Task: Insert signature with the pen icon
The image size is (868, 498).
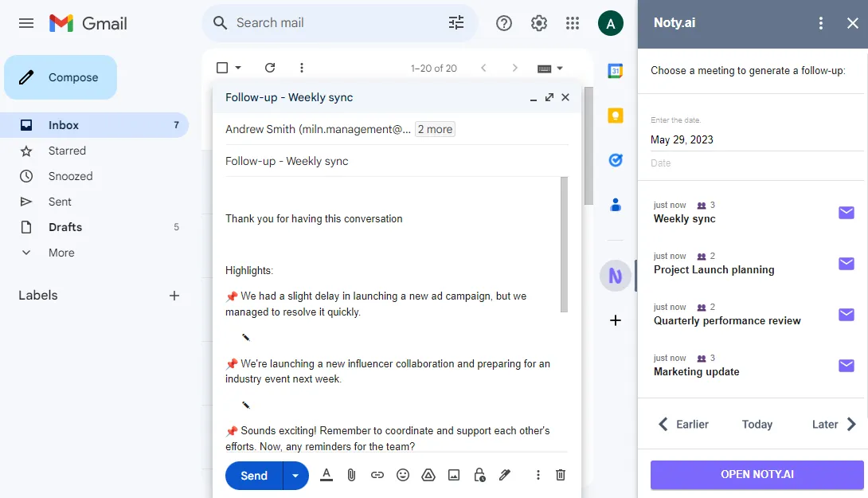Action: [504, 475]
